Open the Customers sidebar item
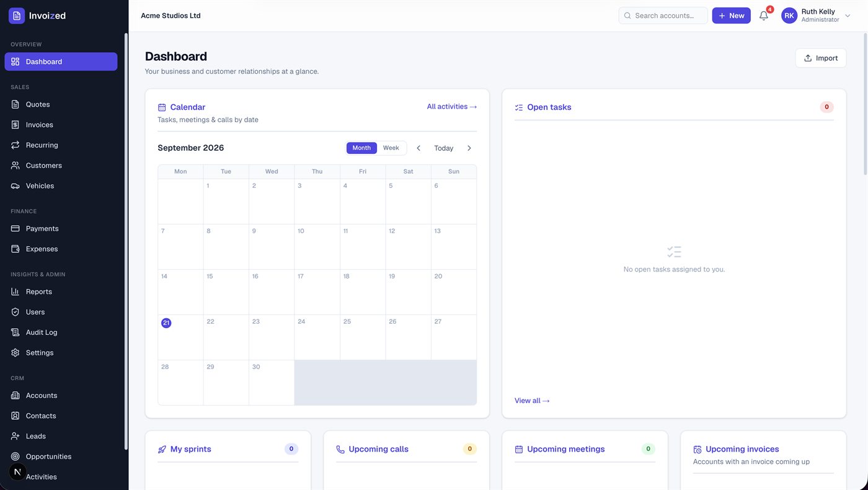This screenshot has height=490, width=868. (61, 166)
